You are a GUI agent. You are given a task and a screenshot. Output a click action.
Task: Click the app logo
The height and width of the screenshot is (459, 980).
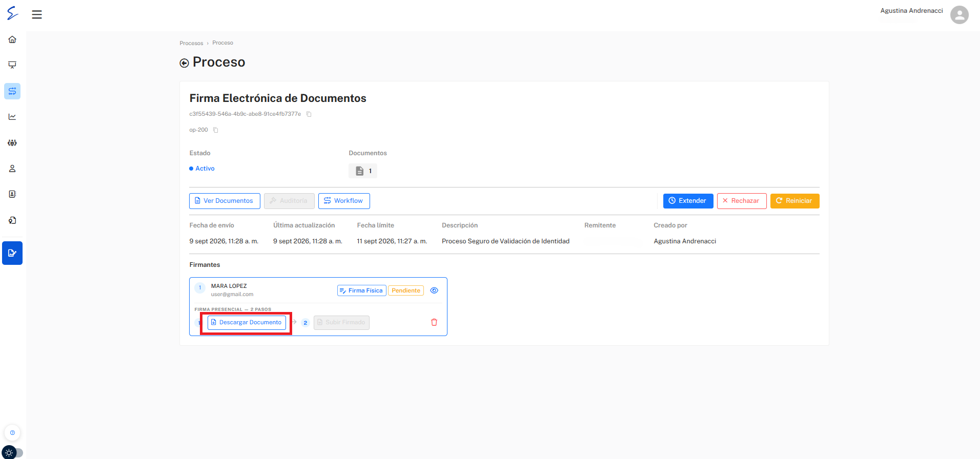[12, 13]
